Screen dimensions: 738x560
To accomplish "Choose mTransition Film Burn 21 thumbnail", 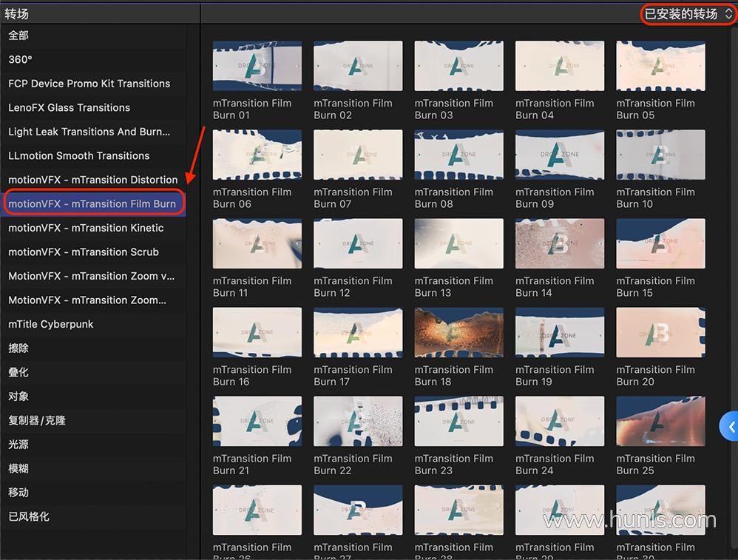I will coord(257,421).
